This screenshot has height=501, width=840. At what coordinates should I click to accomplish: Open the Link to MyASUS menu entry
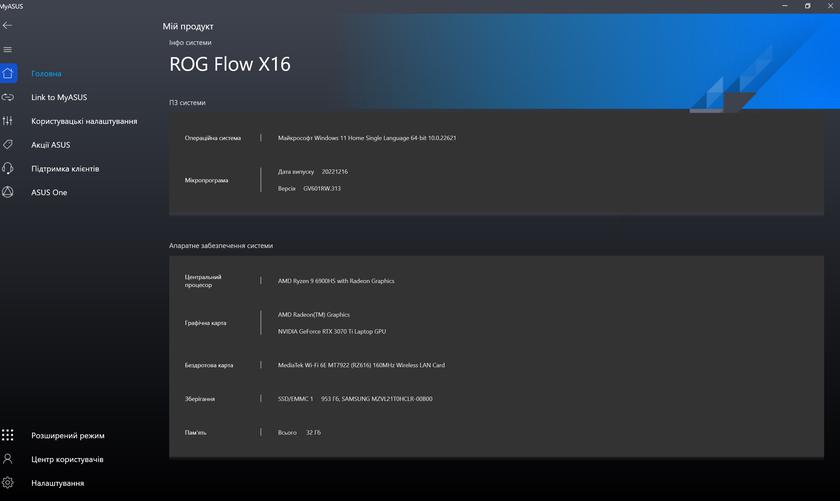coord(59,97)
